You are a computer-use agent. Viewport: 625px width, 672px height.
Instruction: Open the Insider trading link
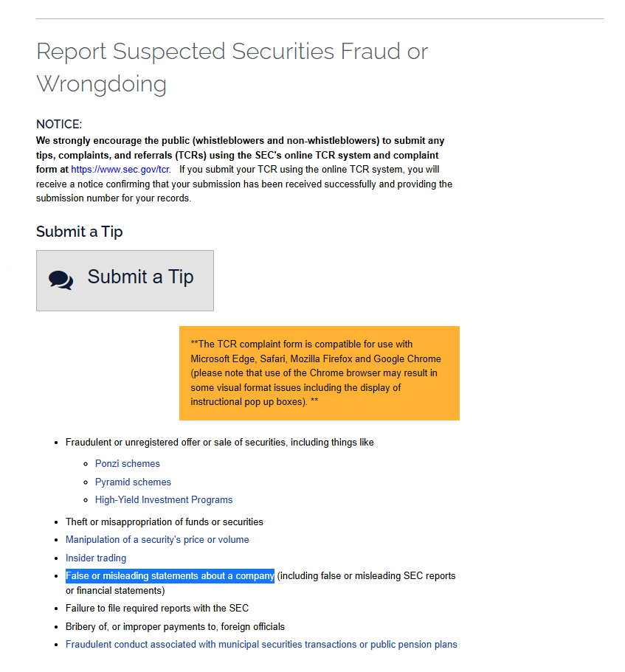point(96,558)
